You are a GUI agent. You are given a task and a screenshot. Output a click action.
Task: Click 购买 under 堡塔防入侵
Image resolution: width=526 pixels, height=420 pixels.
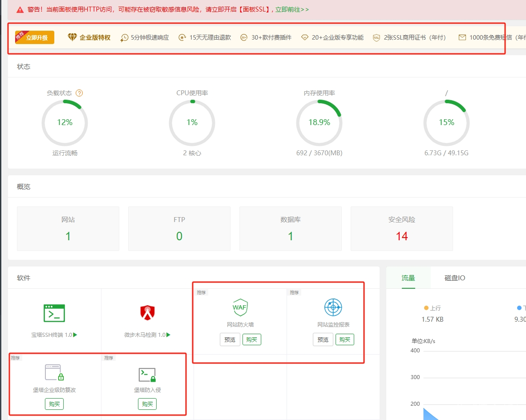pos(147,404)
